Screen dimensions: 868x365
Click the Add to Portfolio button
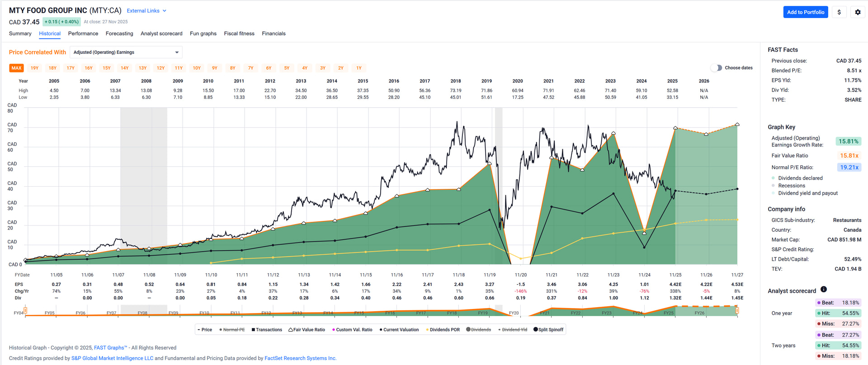[805, 12]
